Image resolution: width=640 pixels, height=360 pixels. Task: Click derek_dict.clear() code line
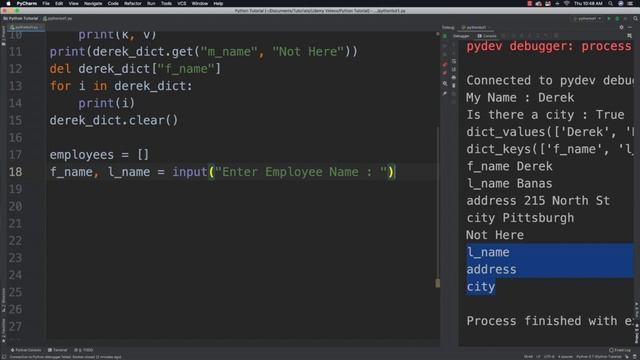pos(114,120)
